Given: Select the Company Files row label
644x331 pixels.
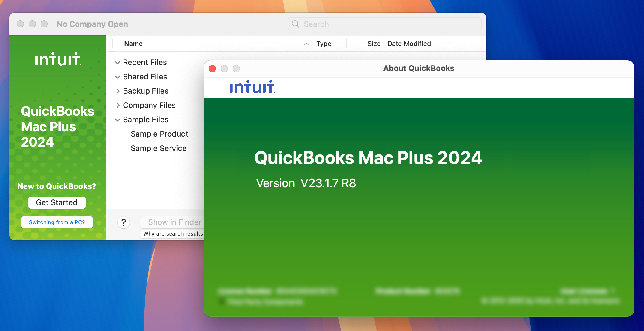Looking at the screenshot, I should click(x=149, y=105).
